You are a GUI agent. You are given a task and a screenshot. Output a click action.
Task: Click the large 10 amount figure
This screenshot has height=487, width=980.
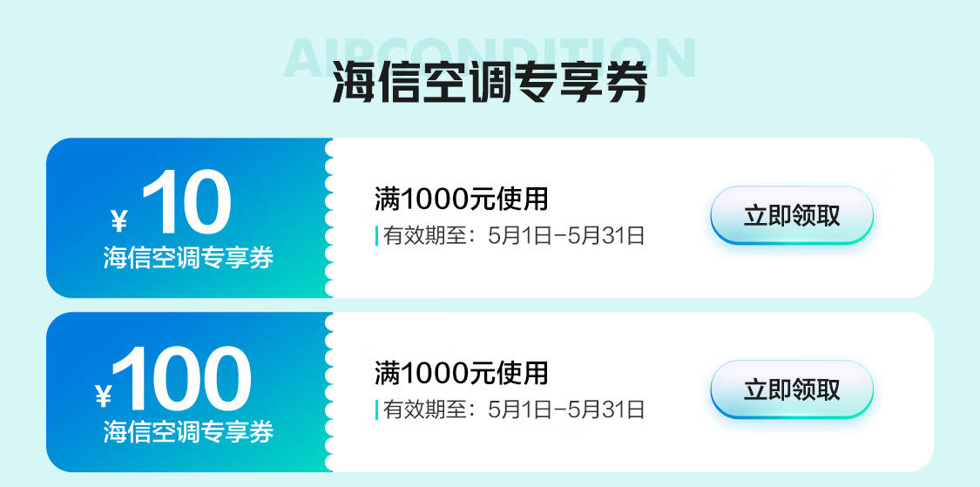[186, 202]
